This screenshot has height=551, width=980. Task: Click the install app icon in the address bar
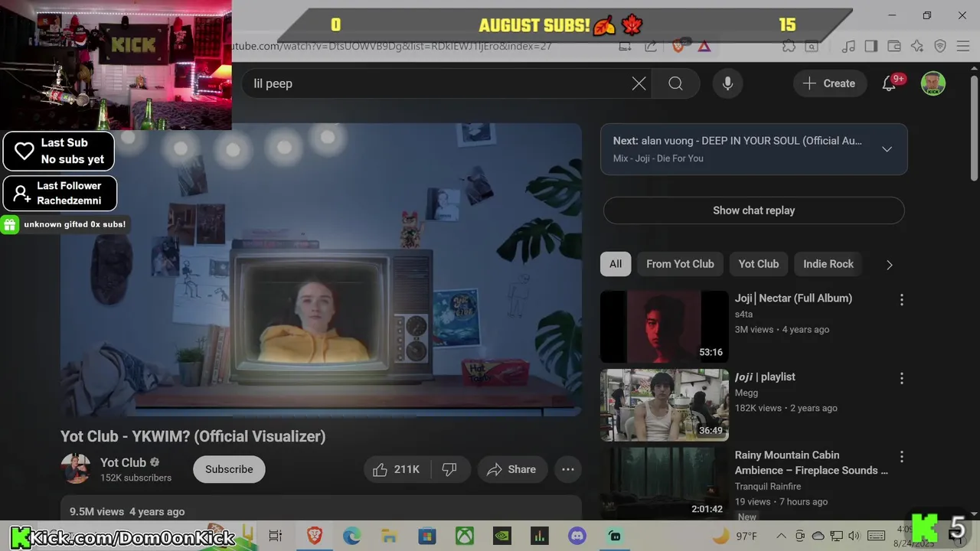click(x=625, y=46)
